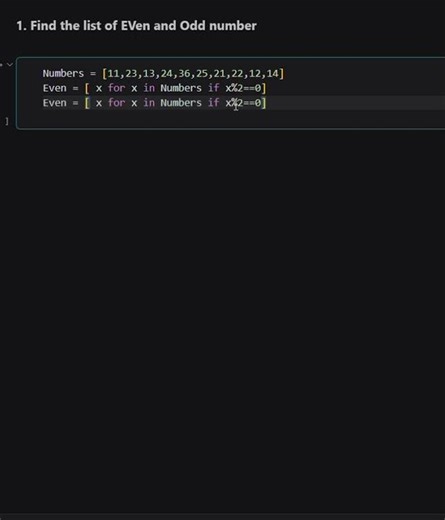Click 'x%2==0' on the third code line

pos(243,103)
